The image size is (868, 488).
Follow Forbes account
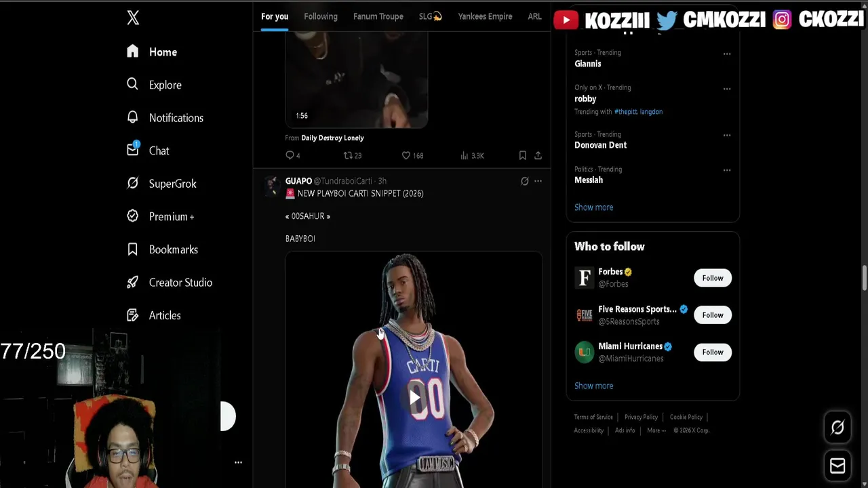pyautogui.click(x=713, y=278)
